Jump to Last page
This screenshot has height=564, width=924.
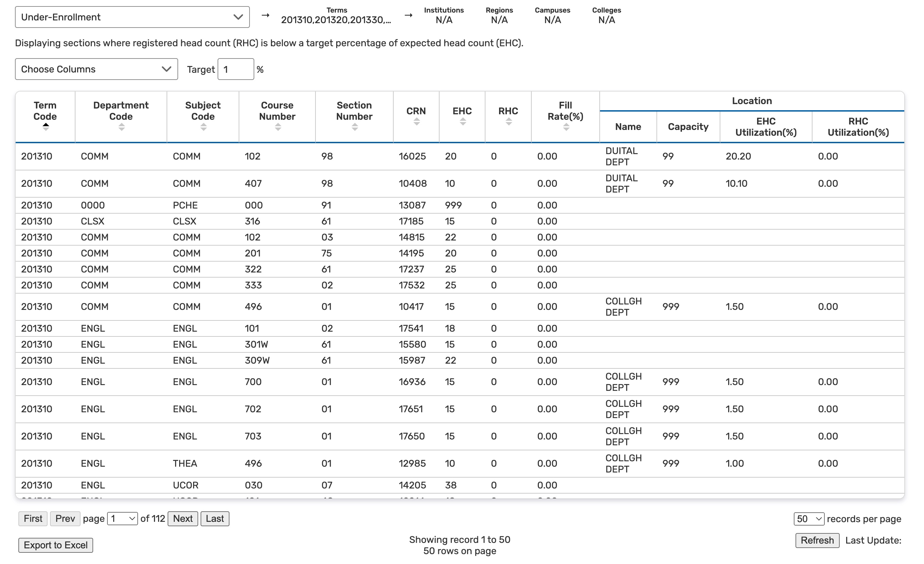[215, 519]
